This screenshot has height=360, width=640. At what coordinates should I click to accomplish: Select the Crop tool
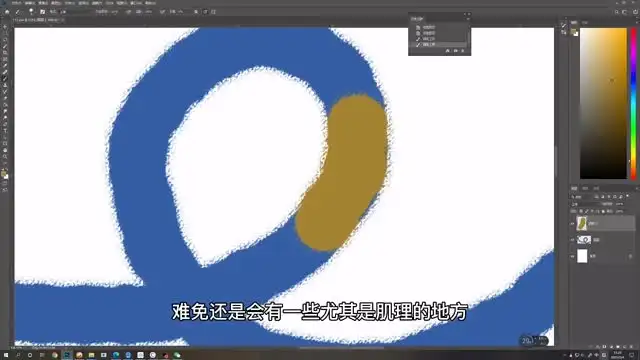[x=5, y=53]
